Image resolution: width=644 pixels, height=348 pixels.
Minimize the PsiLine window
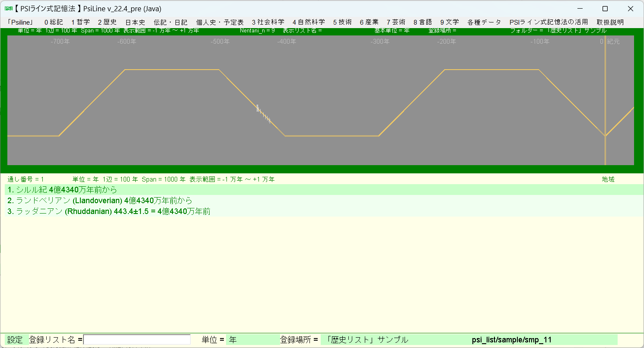pos(580,9)
